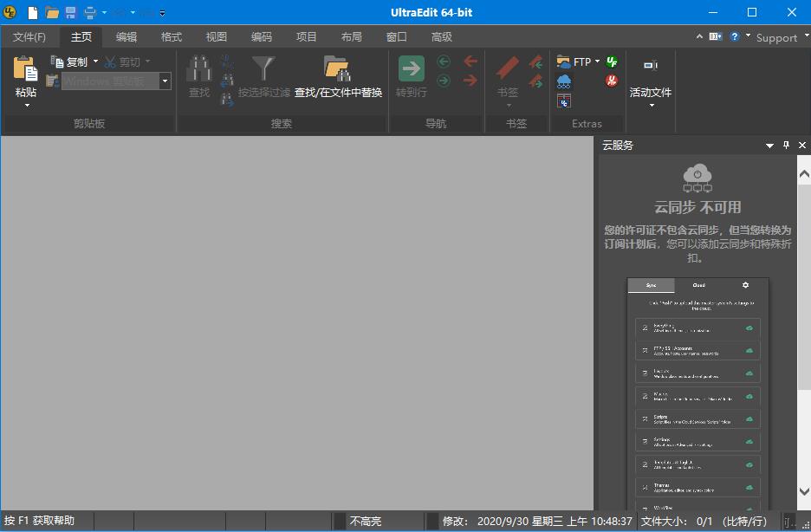
Task: Switch to the 编辑 ribbon tab
Action: pos(127,36)
